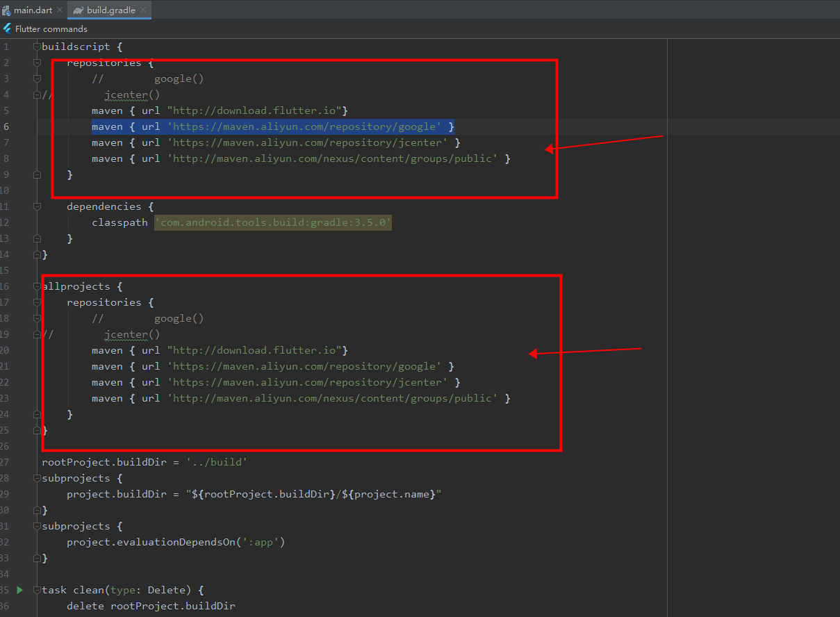840x617 pixels.
Task: Click the line number 27 in gutter
Action: click(5, 462)
